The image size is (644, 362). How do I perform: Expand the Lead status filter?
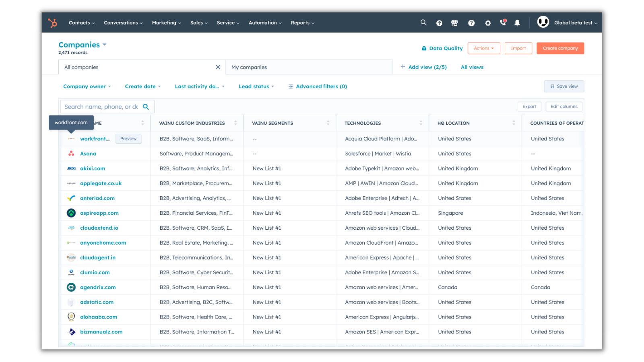pyautogui.click(x=256, y=86)
